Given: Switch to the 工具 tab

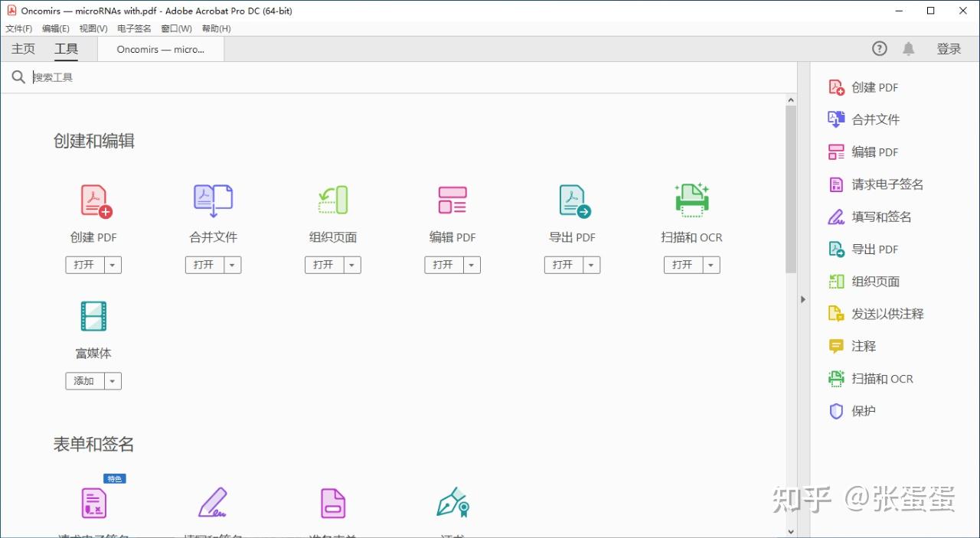Looking at the screenshot, I should pyautogui.click(x=67, y=49).
